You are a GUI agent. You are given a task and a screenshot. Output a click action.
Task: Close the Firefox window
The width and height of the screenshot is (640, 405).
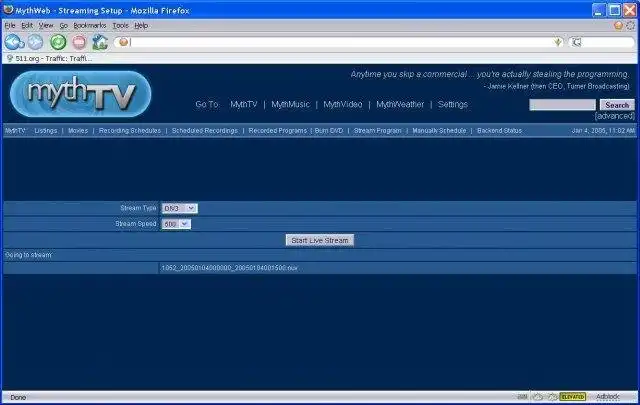click(630, 10)
